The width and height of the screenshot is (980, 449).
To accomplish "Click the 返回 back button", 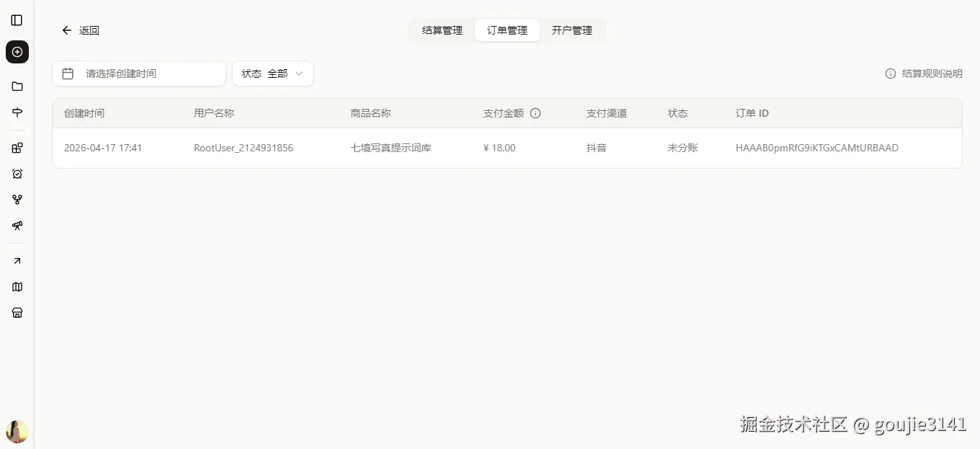I will (80, 30).
